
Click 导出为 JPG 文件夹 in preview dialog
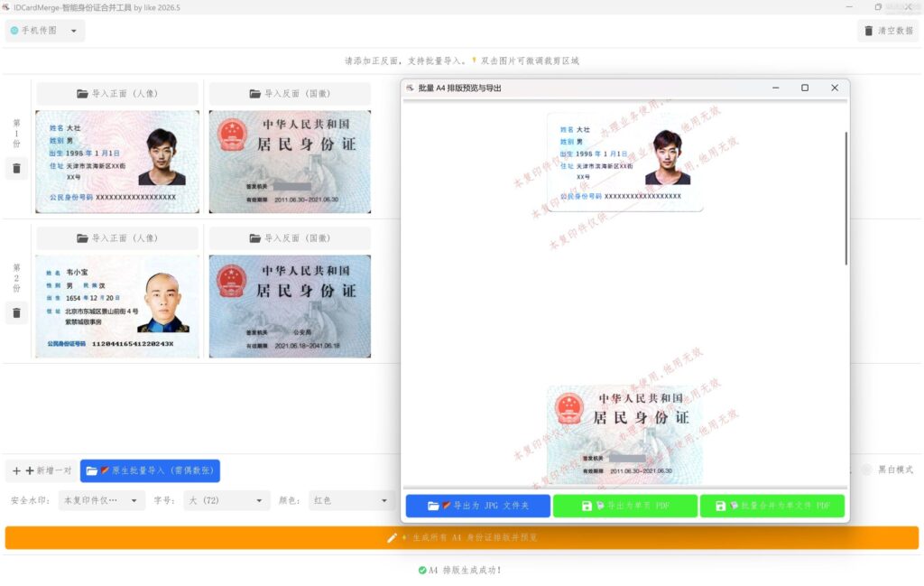coord(478,506)
